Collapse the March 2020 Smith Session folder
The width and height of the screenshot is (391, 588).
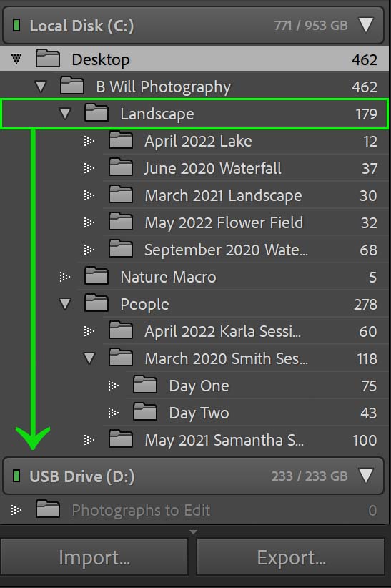click(x=89, y=358)
